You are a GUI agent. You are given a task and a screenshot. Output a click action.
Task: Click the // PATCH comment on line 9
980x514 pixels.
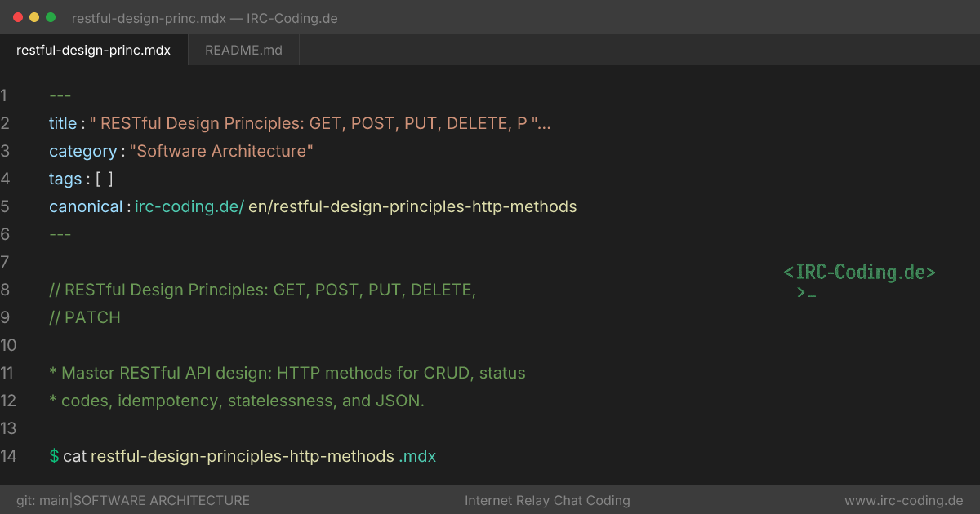coord(85,317)
